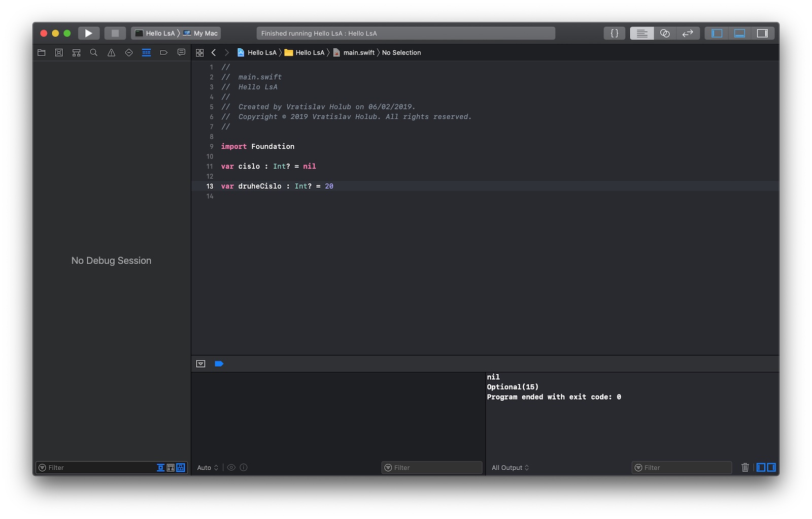Toggle the navigator panel
The width and height of the screenshot is (812, 519).
717,34
